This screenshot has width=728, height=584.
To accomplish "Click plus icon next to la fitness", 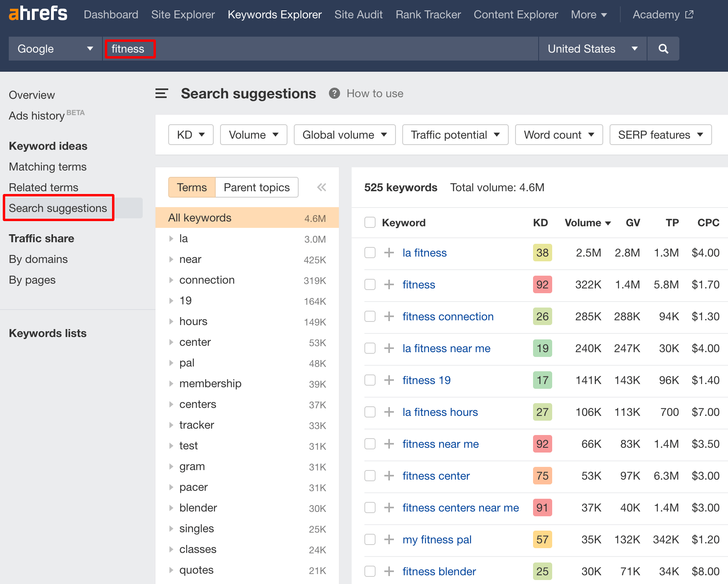I will (389, 253).
